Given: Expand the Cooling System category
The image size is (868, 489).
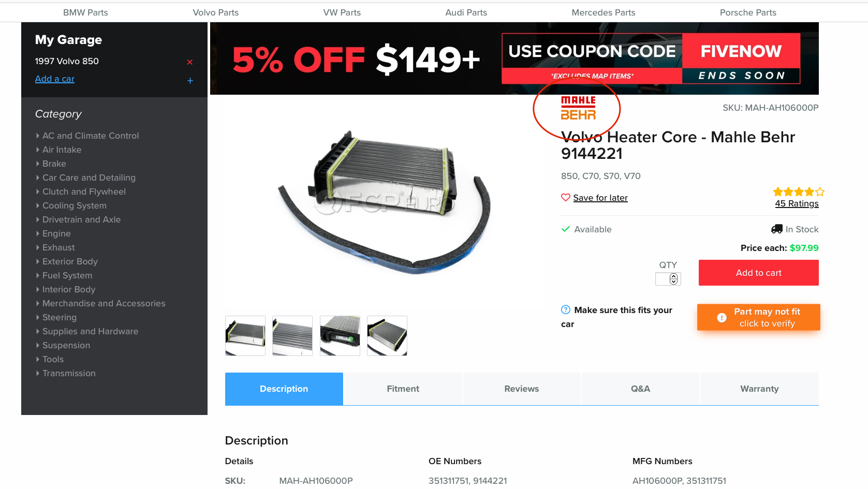Looking at the screenshot, I should point(74,205).
